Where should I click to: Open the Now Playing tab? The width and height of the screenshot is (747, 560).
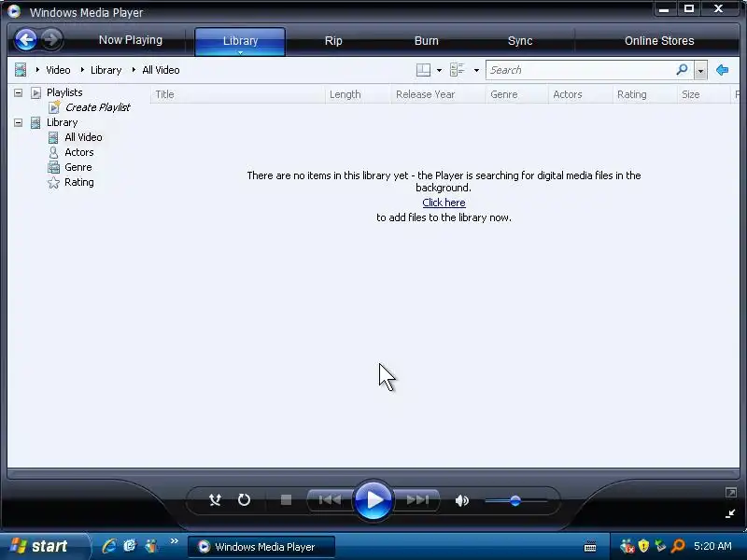tap(131, 40)
